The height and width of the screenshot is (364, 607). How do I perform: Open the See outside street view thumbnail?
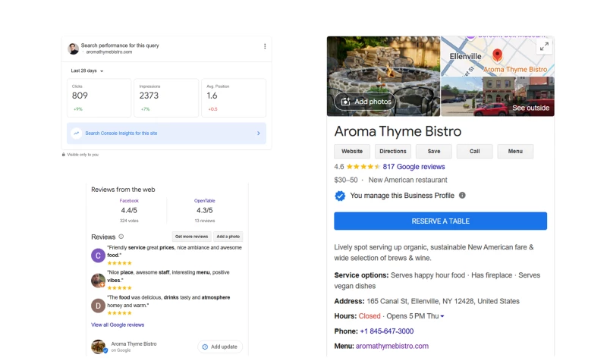[498, 96]
